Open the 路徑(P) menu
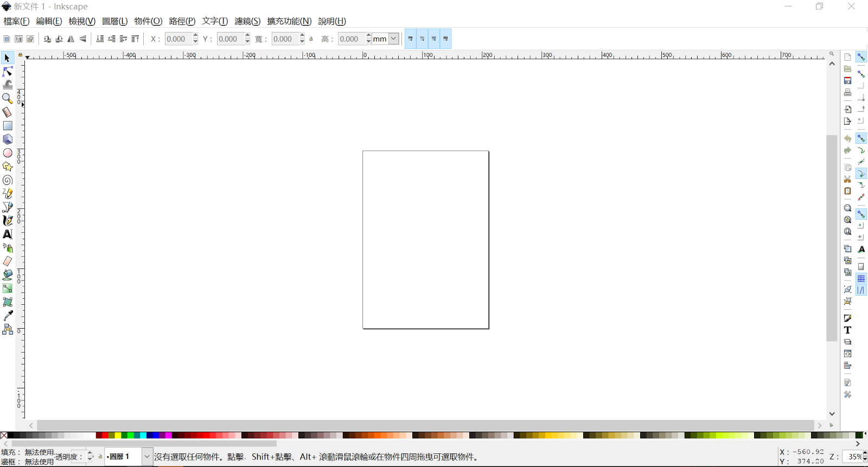 click(182, 21)
